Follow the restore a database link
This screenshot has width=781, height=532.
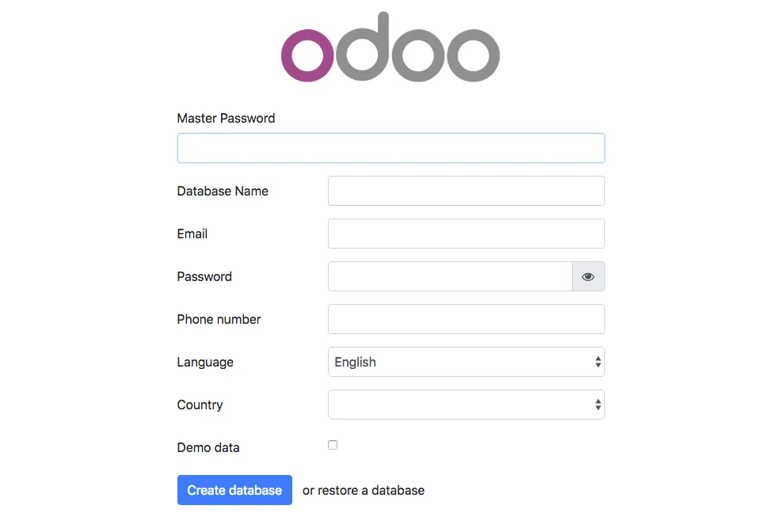tap(371, 490)
